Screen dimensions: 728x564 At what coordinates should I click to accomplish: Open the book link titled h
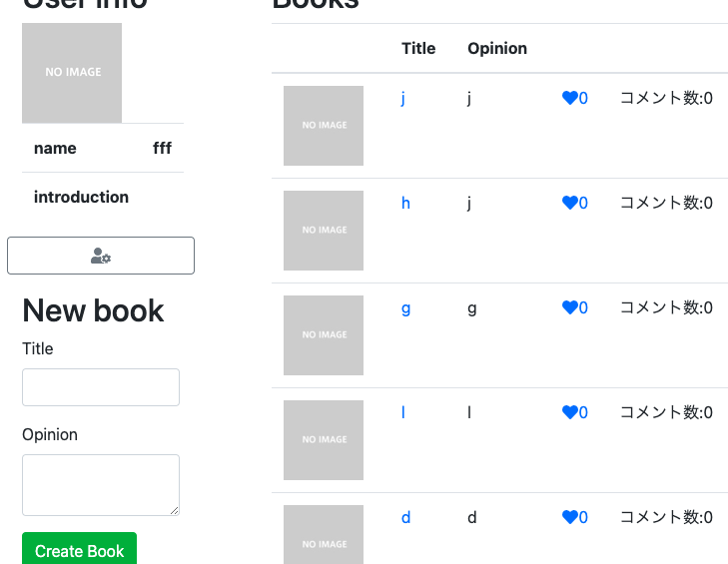click(405, 203)
